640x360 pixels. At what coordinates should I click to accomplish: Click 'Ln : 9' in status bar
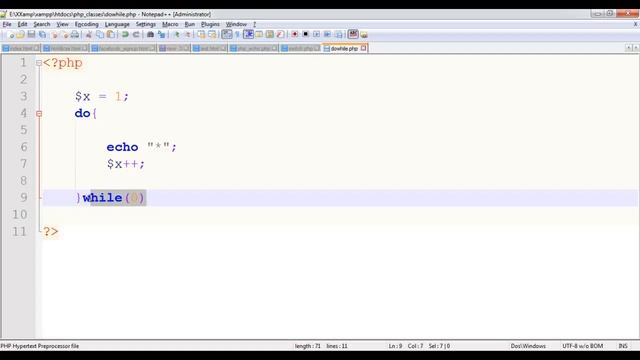point(395,346)
